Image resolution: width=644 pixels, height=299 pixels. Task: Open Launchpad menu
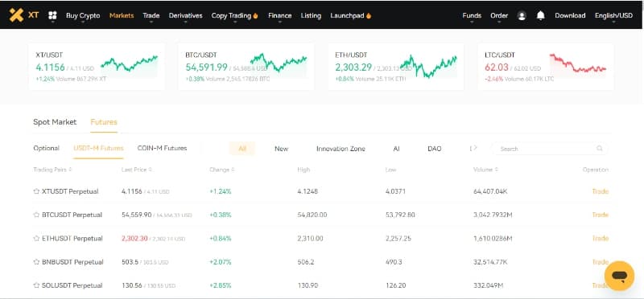click(x=351, y=15)
